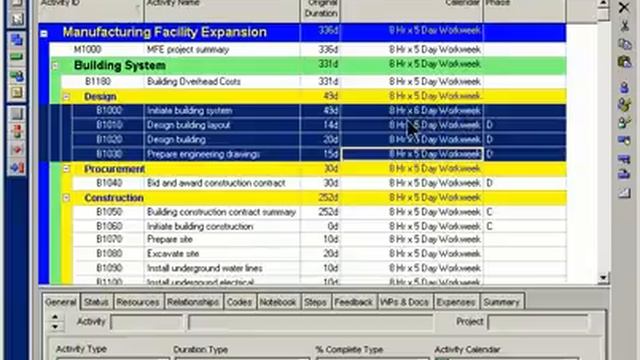Switch to the Expenses tab
This screenshot has width=640, height=360.
click(456, 302)
